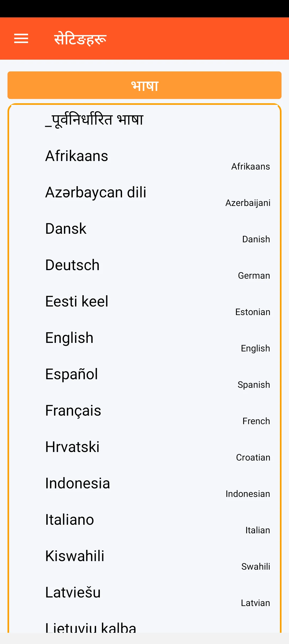The image size is (289, 644).
Task: Click the small Swahili label
Action: (x=256, y=566)
